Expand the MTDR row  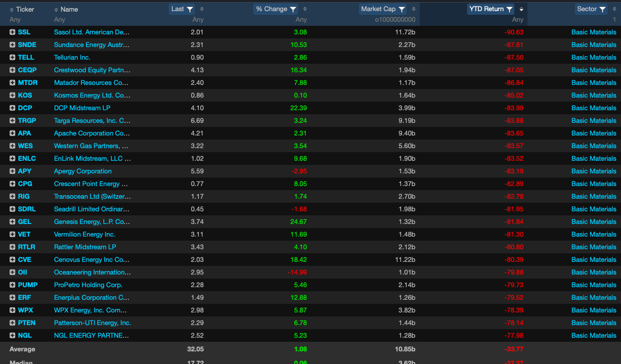pyautogui.click(x=13, y=82)
